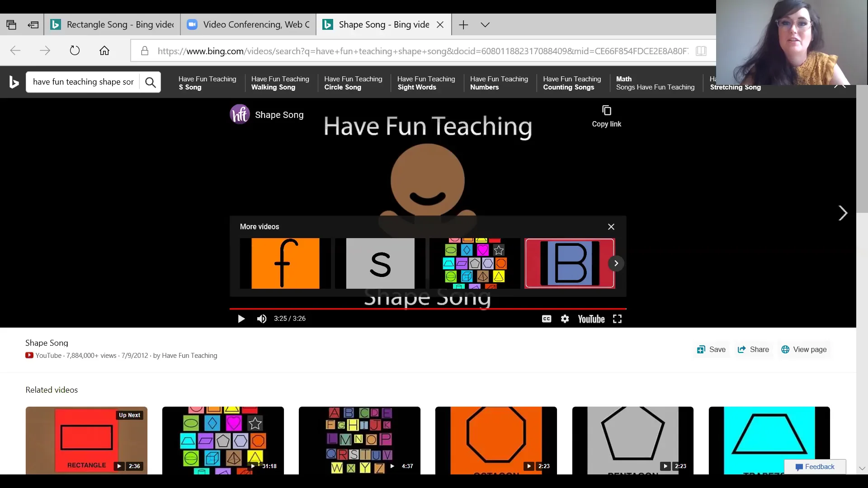Open the Octagon related video
Image resolution: width=868 pixels, height=488 pixels.
point(496,441)
